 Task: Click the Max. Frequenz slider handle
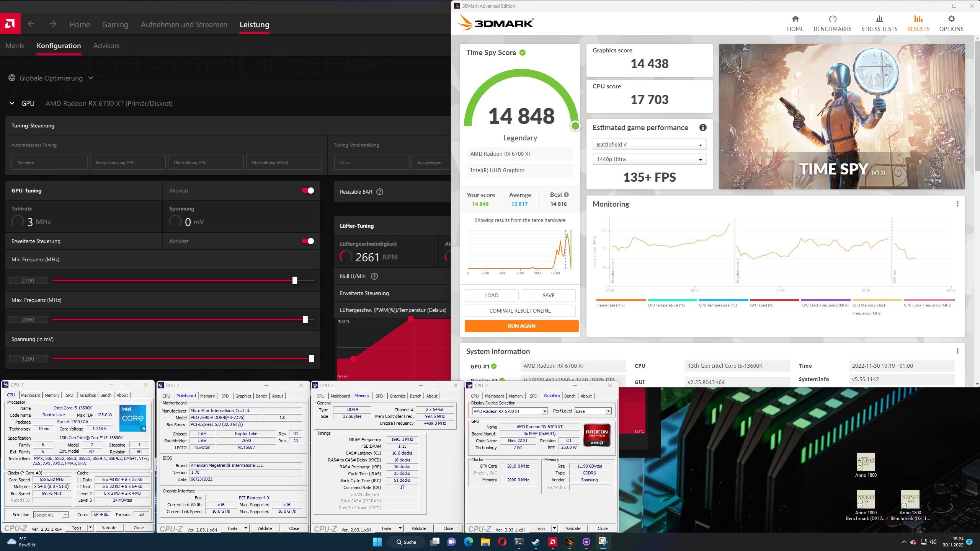tap(305, 320)
